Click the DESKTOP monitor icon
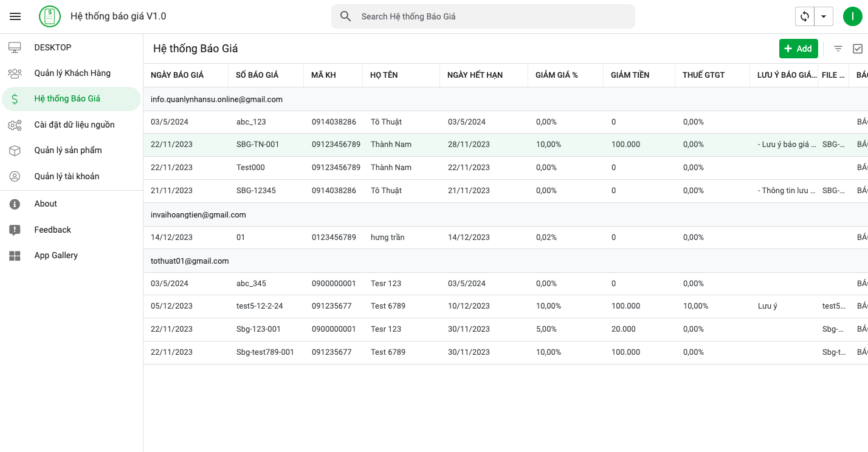The width and height of the screenshot is (868, 452). 15,47
